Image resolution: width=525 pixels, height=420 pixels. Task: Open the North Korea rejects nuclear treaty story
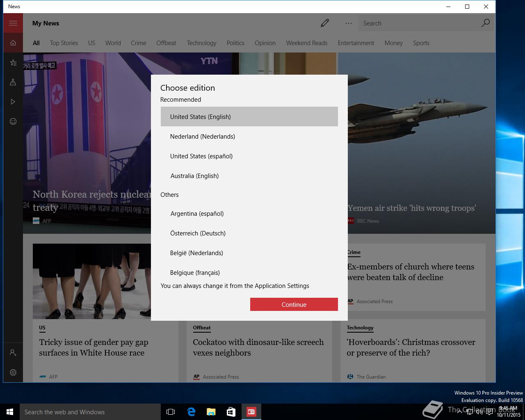91,201
